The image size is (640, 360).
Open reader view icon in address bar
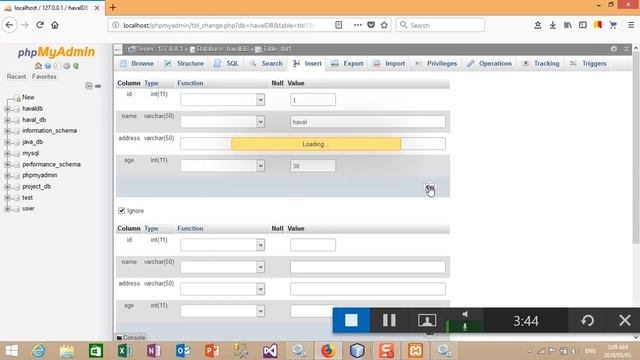pyautogui.click(x=338, y=25)
